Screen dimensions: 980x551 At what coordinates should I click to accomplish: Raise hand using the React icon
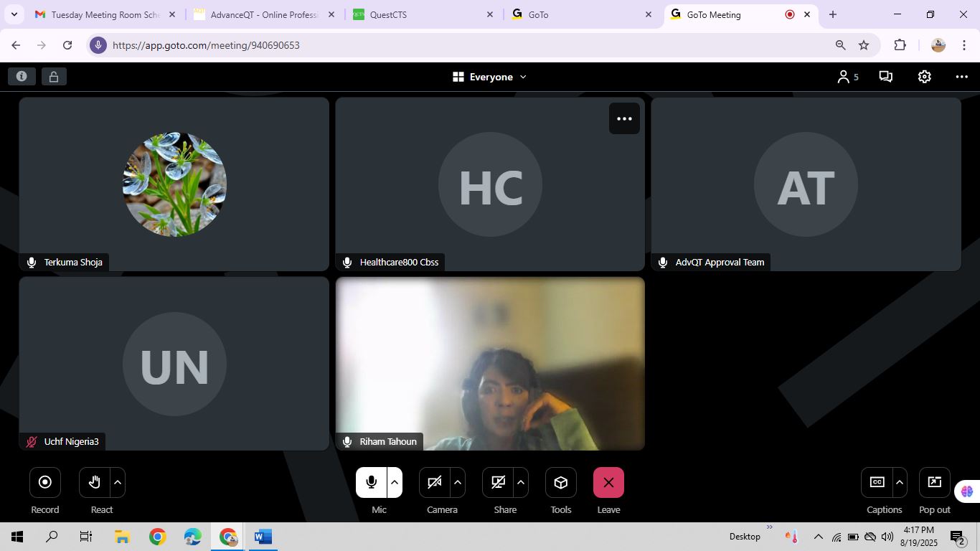click(x=94, y=483)
